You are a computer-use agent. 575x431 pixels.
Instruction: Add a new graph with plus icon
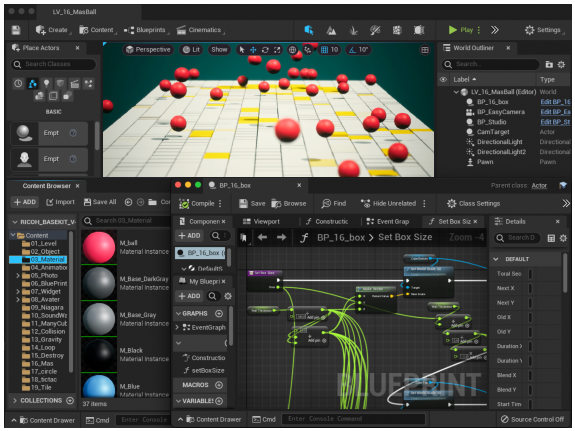click(x=219, y=314)
